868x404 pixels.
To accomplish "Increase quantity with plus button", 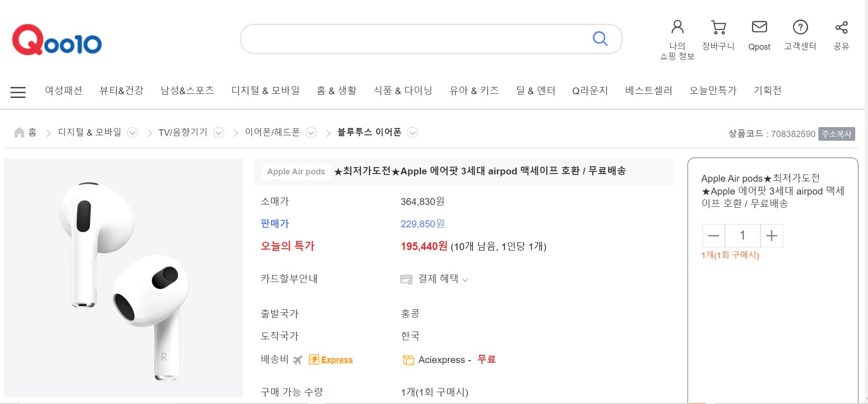I will [771, 236].
